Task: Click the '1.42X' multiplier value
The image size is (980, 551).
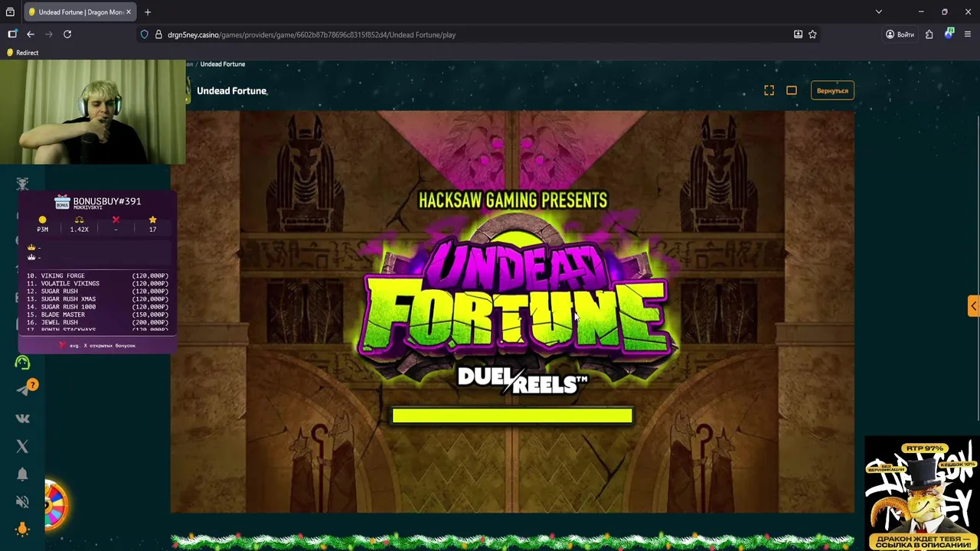Action: 79,229
